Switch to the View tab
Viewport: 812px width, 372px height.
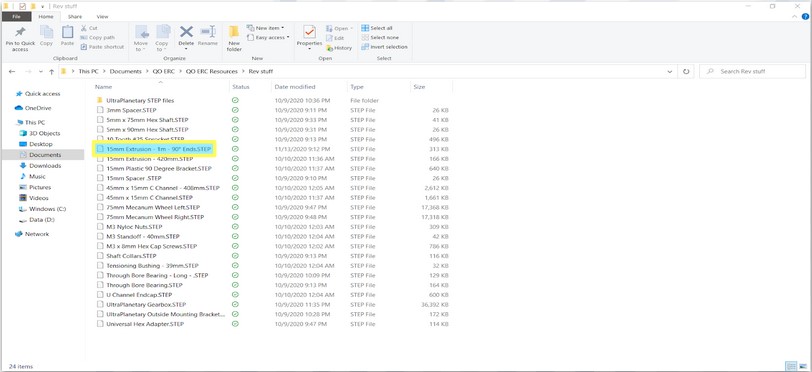(x=103, y=17)
